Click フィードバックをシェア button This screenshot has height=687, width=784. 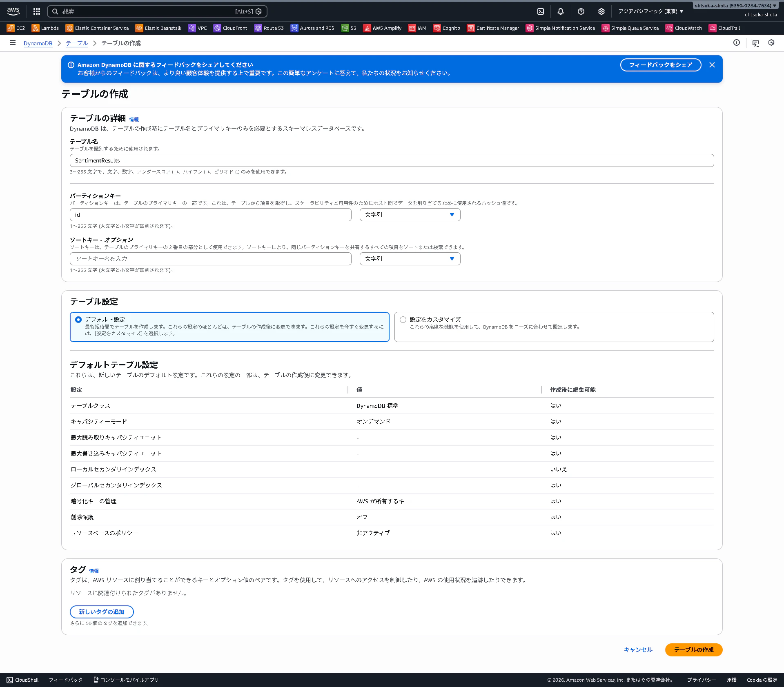pyautogui.click(x=661, y=65)
